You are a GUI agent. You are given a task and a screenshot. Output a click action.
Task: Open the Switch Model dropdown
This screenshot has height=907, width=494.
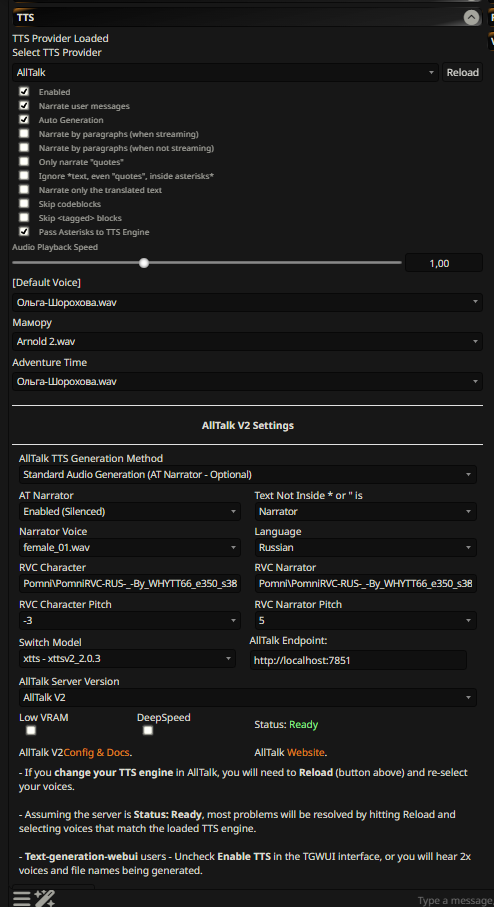point(127,659)
